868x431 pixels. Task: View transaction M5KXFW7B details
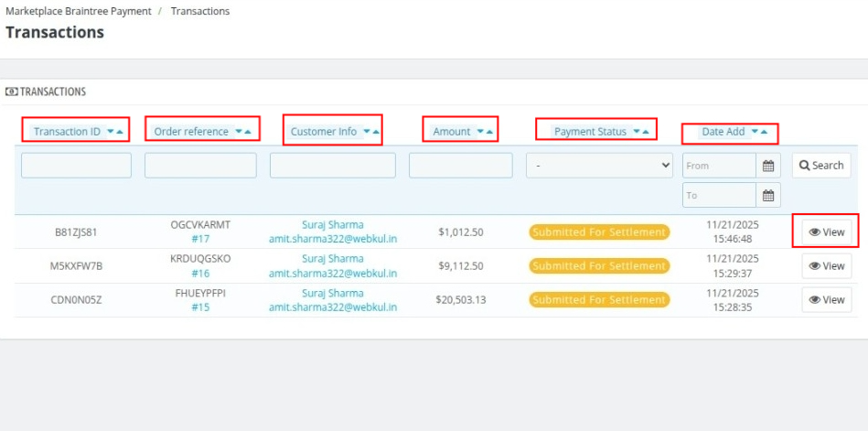pyautogui.click(x=827, y=266)
